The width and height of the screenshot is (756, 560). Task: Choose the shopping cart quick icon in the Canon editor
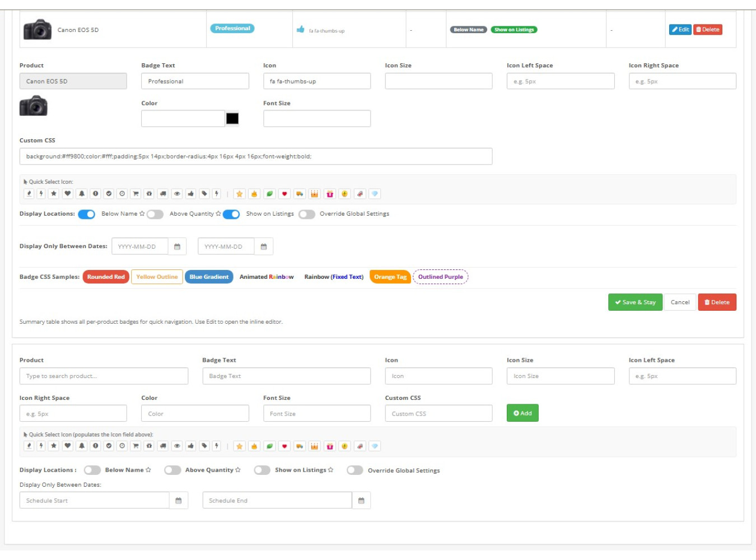pyautogui.click(x=136, y=194)
